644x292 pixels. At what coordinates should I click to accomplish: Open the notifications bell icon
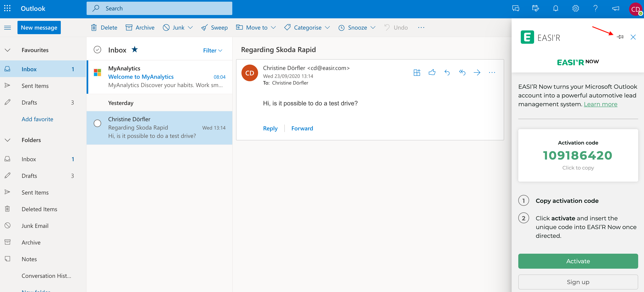point(556,9)
